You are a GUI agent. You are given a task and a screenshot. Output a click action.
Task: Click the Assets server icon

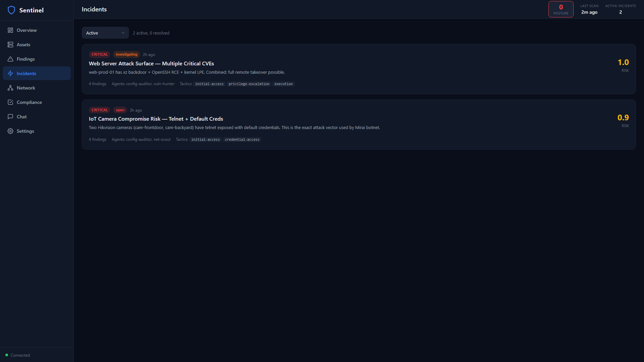(x=10, y=45)
